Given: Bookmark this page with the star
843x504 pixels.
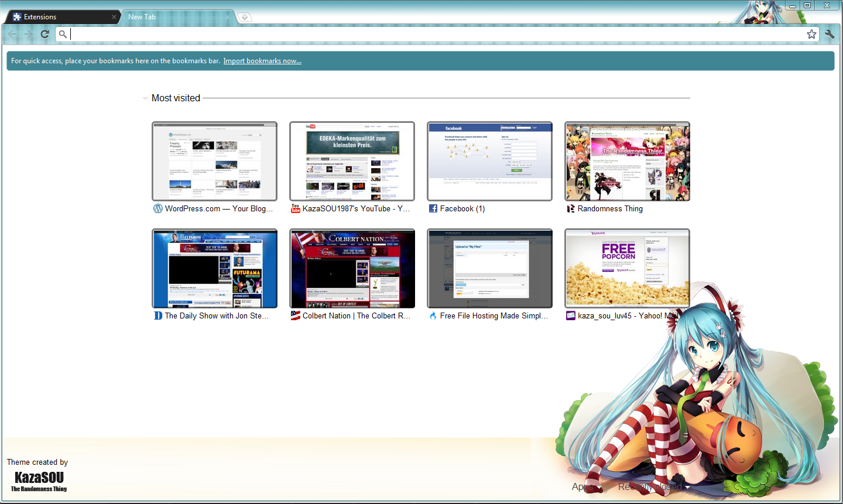Looking at the screenshot, I should pyautogui.click(x=811, y=34).
